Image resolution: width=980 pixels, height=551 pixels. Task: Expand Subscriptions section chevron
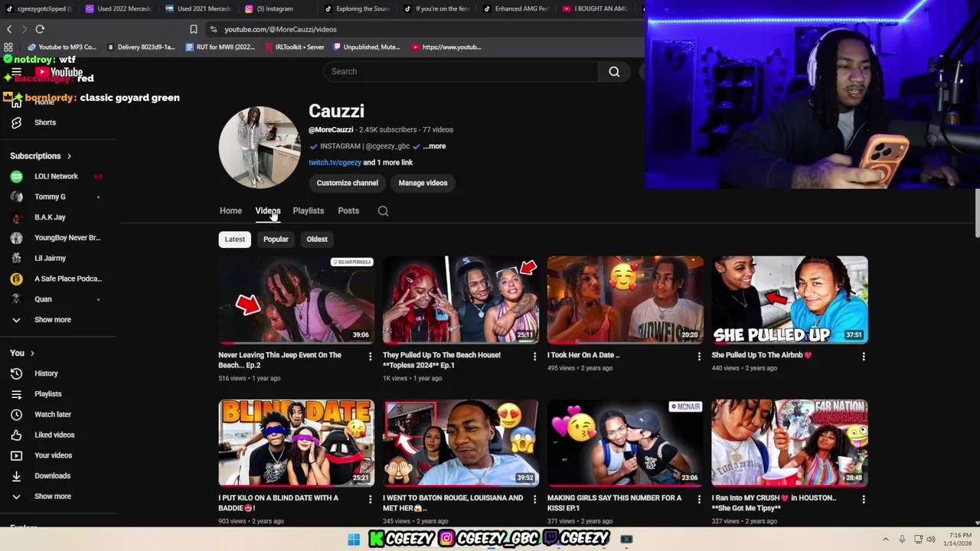[69, 156]
